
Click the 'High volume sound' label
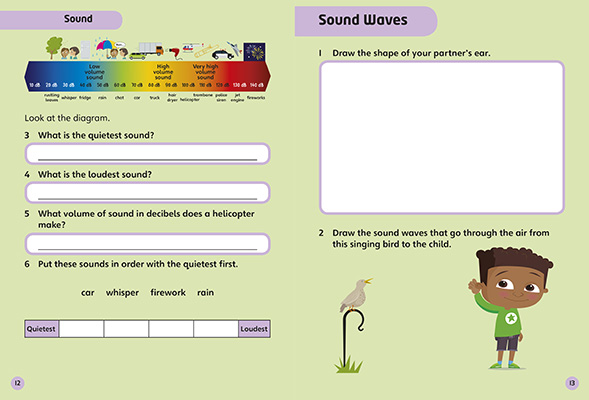(x=163, y=72)
